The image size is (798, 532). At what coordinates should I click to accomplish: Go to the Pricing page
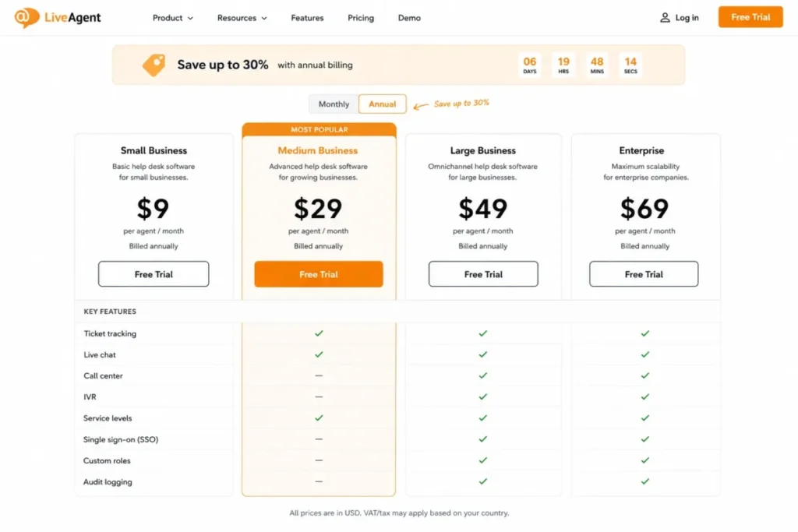coord(361,18)
